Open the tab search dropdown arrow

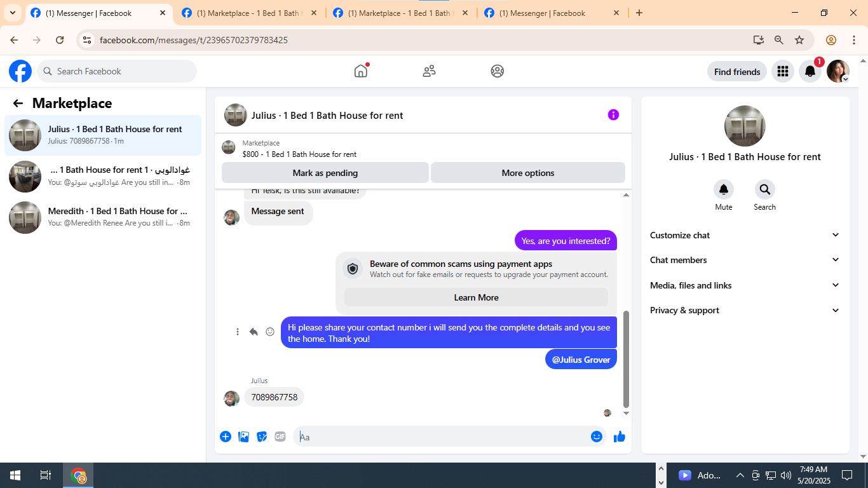tap(13, 13)
